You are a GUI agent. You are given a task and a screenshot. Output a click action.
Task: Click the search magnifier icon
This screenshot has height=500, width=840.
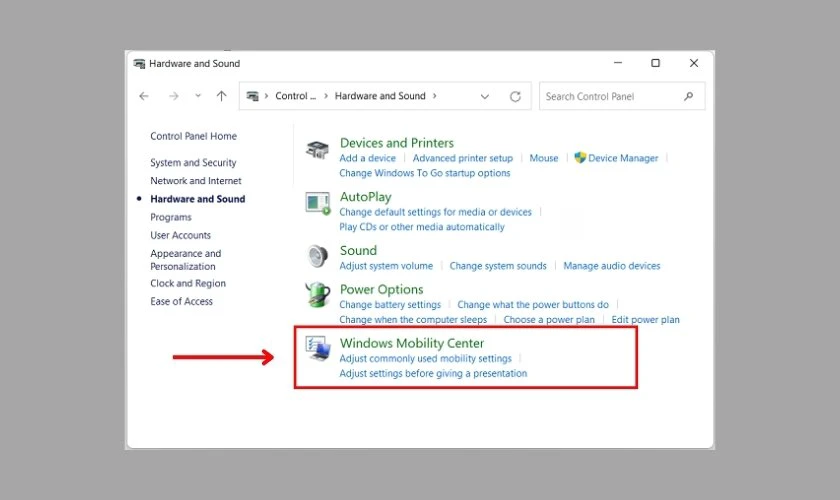[688, 96]
